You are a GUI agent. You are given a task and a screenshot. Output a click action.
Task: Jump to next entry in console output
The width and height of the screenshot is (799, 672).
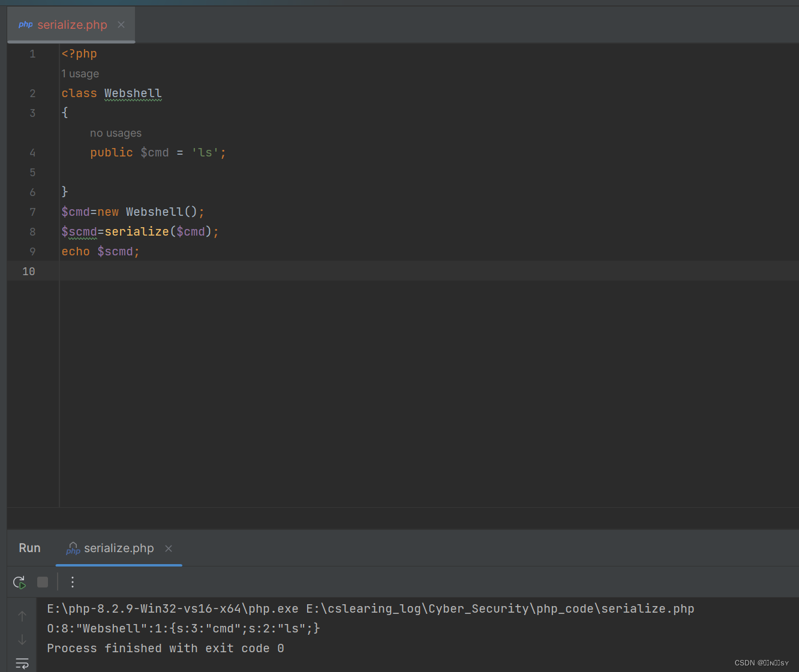pos(22,640)
